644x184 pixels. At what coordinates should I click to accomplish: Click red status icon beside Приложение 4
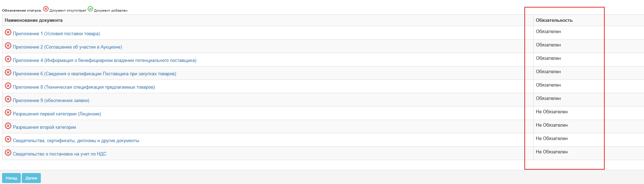8,59
